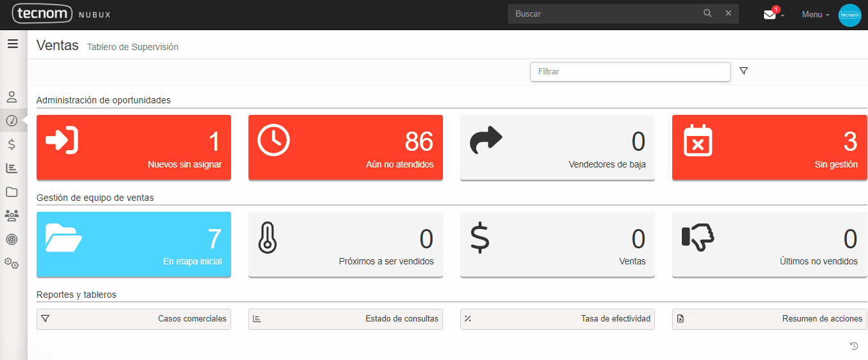This screenshot has height=360, width=868.
Task: Open the Sin gestión card
Action: click(769, 147)
